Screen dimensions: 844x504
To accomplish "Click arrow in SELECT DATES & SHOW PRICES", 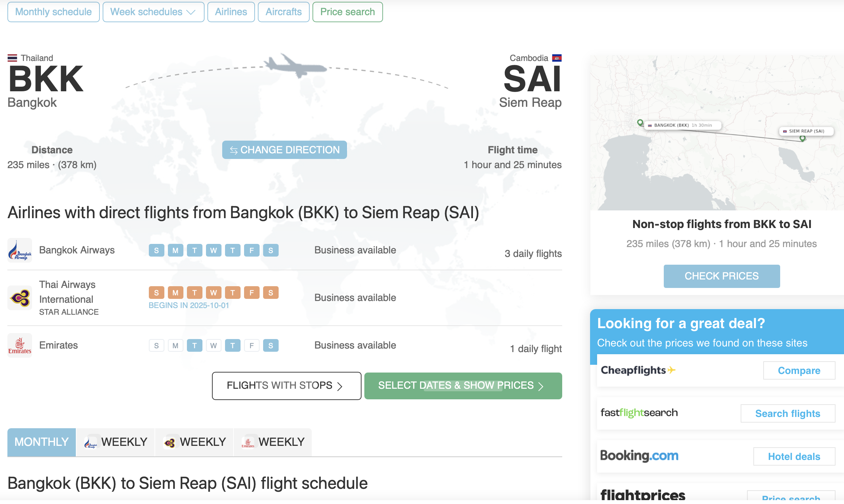I will [x=541, y=387].
